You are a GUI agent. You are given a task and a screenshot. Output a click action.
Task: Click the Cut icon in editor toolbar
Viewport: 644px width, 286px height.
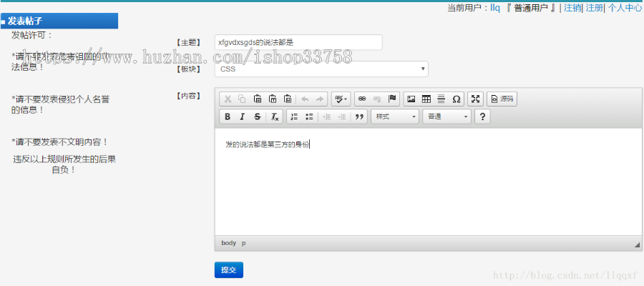[228, 99]
